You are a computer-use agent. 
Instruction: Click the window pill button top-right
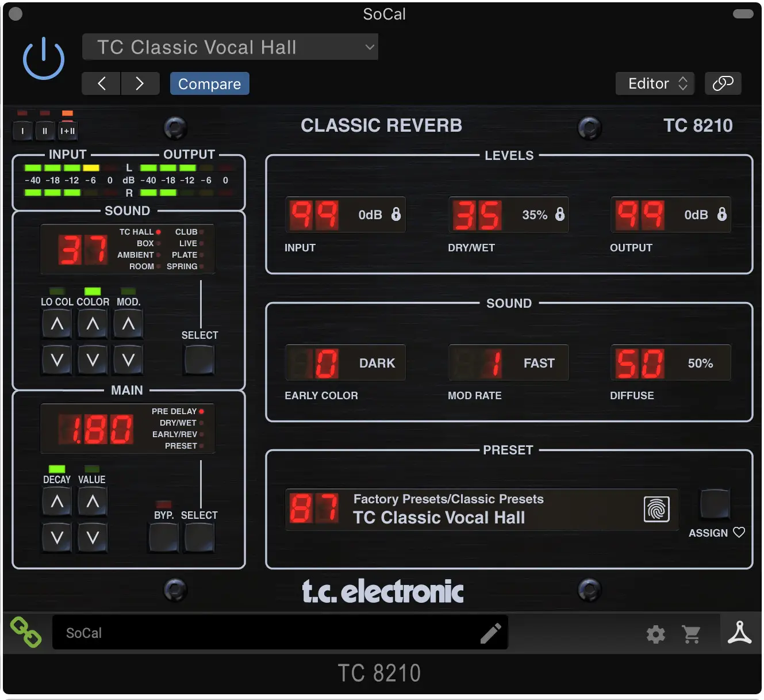click(743, 14)
